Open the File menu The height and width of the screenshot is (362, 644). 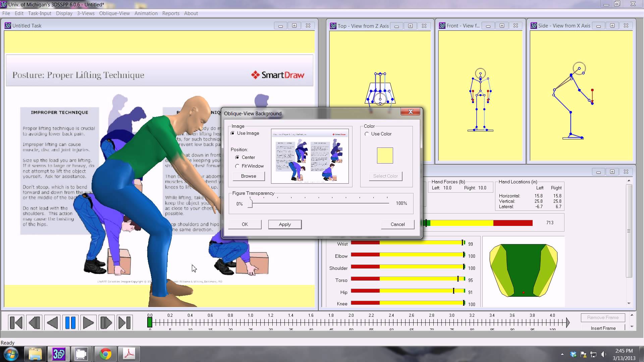6,13
